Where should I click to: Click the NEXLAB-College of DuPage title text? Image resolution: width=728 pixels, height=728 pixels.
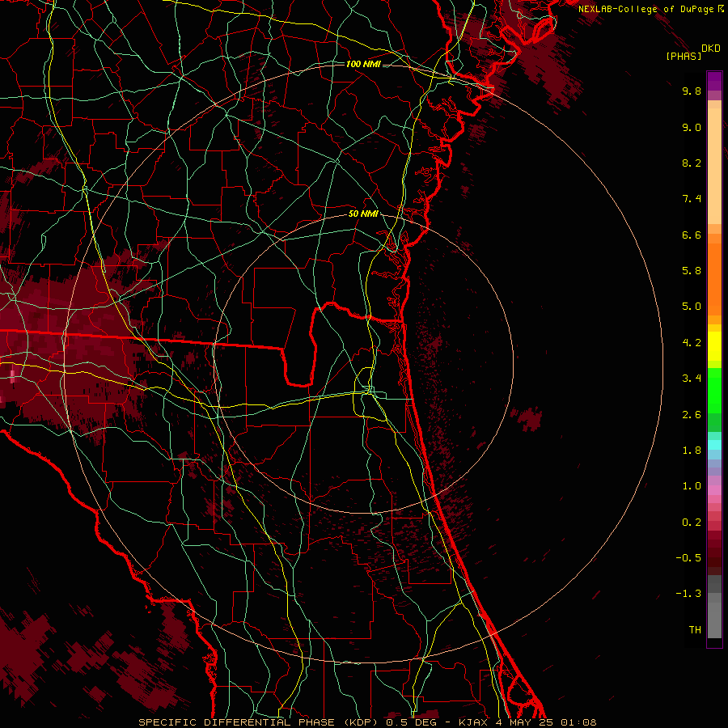tap(647, 9)
